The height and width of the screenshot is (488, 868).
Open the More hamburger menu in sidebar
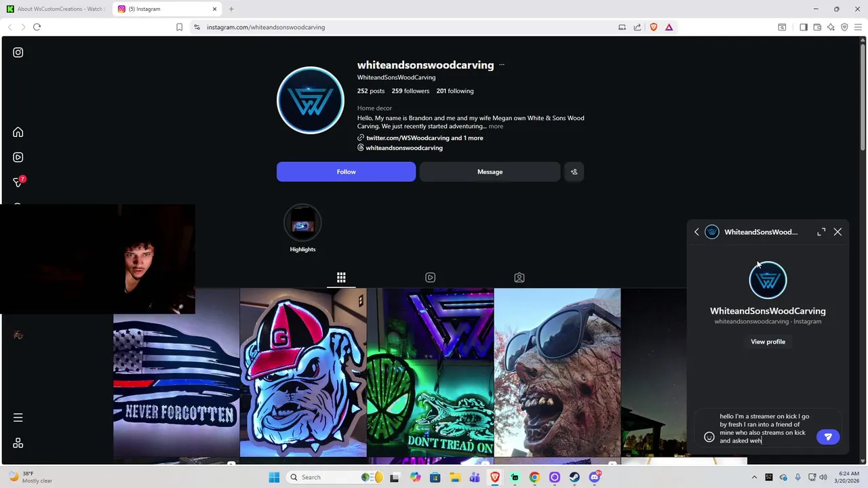point(18,418)
